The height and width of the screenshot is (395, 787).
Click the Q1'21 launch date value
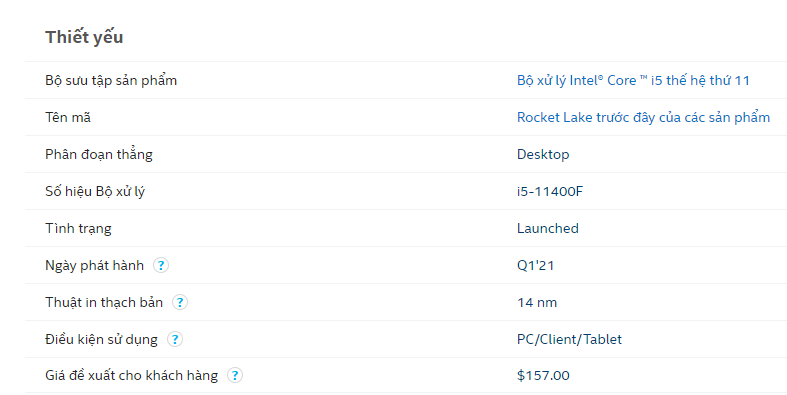pyautogui.click(x=536, y=265)
